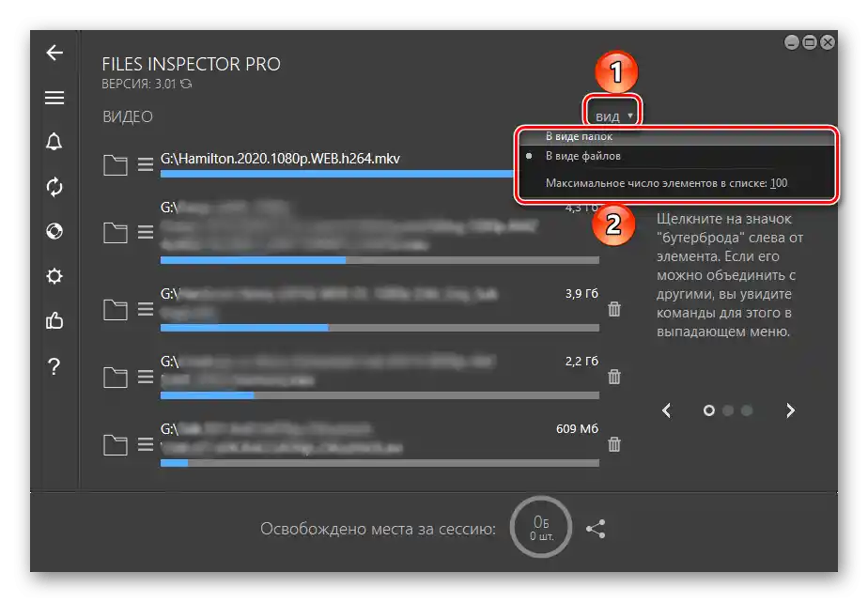The image size is (868, 602).
Task: Click the share icon in bottom bar
Action: [x=596, y=529]
